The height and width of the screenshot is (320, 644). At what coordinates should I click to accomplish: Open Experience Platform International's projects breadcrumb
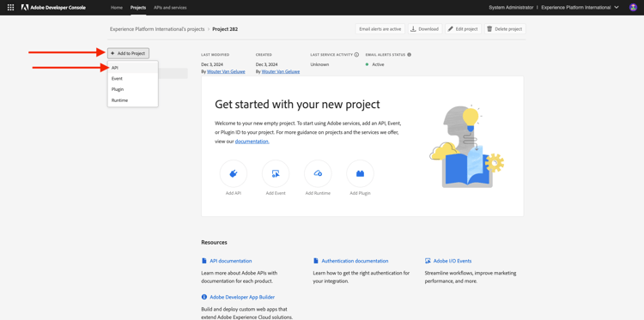tap(157, 29)
